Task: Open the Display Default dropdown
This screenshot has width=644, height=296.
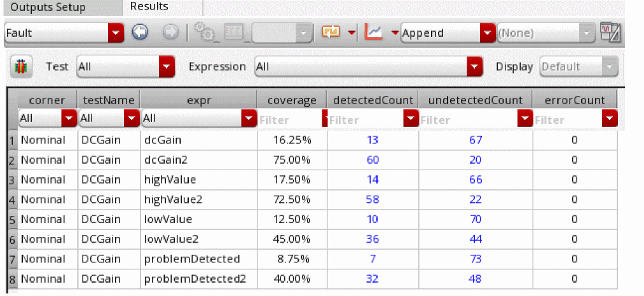Action: (x=579, y=67)
